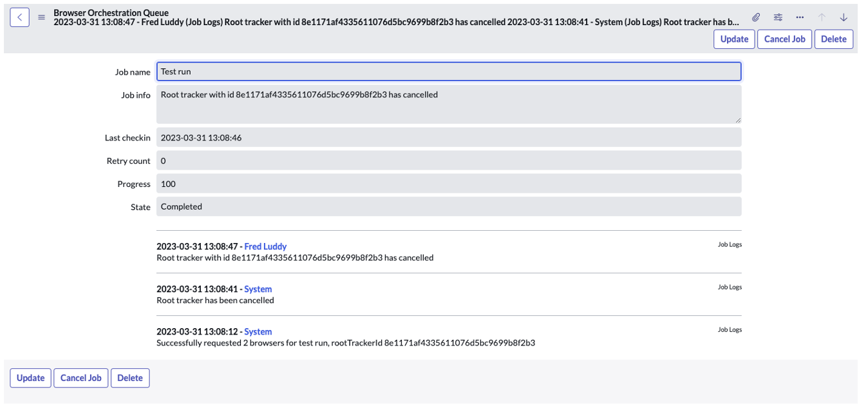Click the bottom Cancel Job button
Viewport: 868px width, 410px height.
point(80,378)
